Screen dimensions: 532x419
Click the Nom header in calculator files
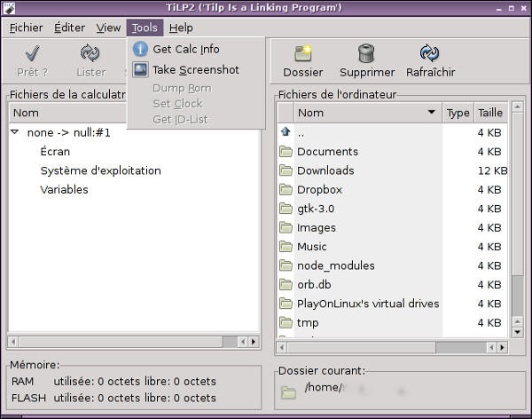coord(68,113)
